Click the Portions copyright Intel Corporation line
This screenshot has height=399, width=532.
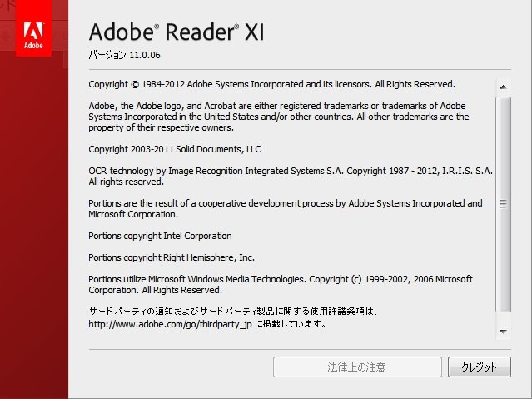(160, 236)
